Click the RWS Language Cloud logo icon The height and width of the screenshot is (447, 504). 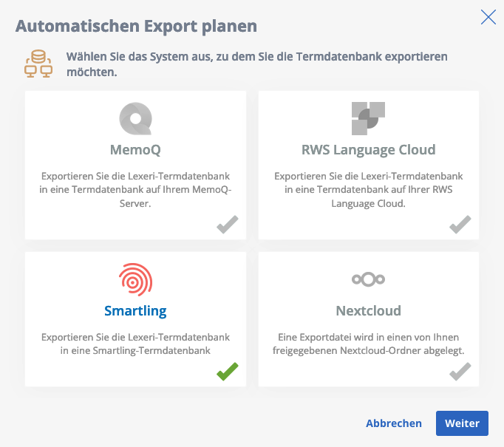coord(368,118)
